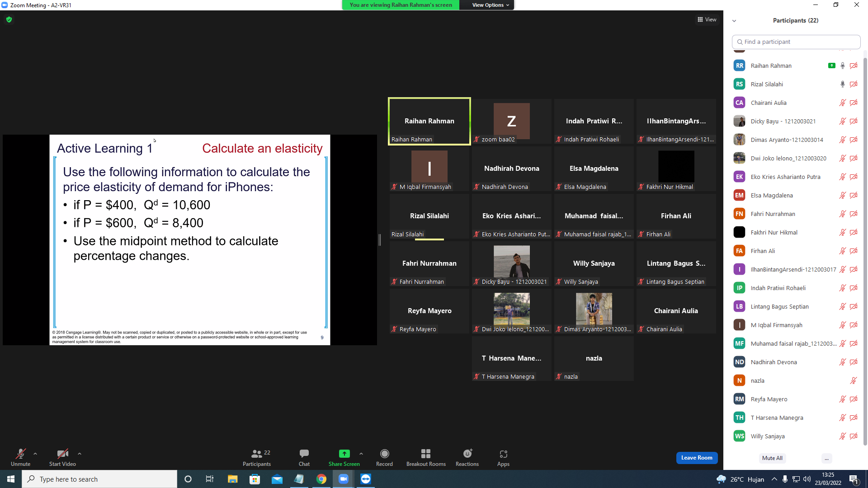
Task: Click the green encryption shield icon
Action: click(x=9, y=19)
